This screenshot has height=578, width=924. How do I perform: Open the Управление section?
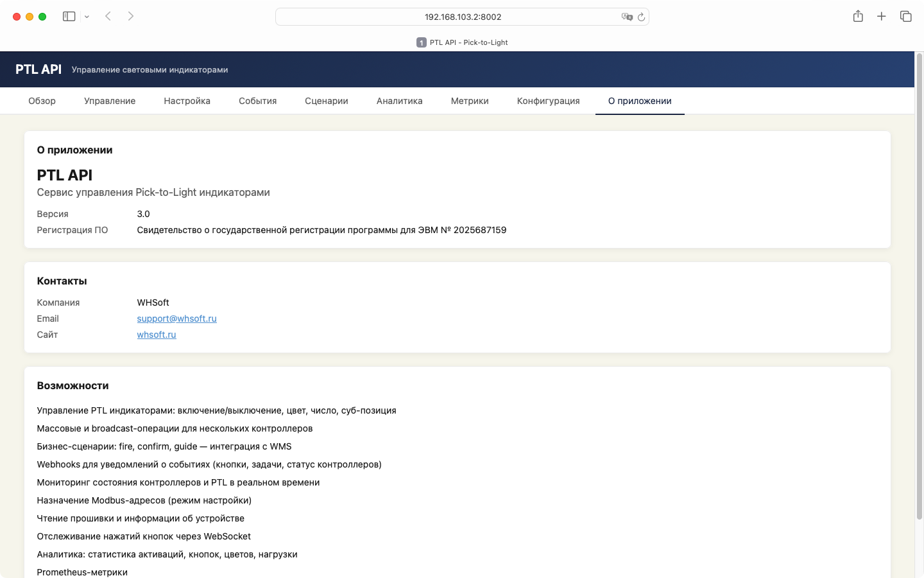(109, 101)
